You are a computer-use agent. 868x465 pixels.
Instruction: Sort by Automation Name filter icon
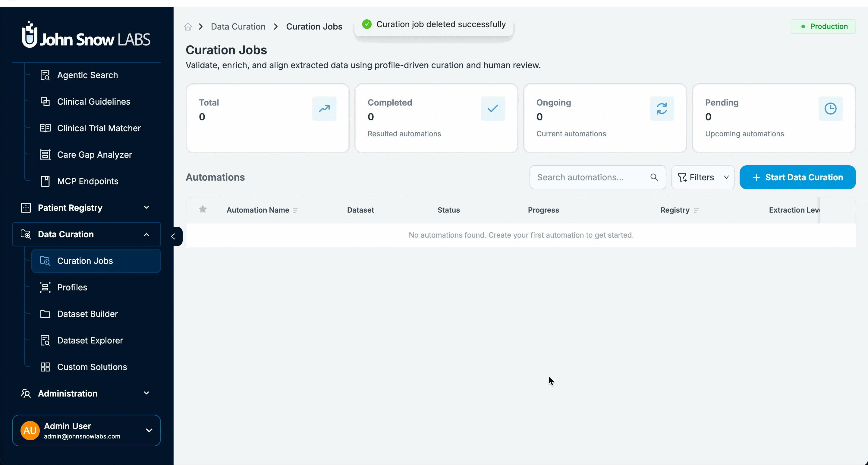(295, 210)
